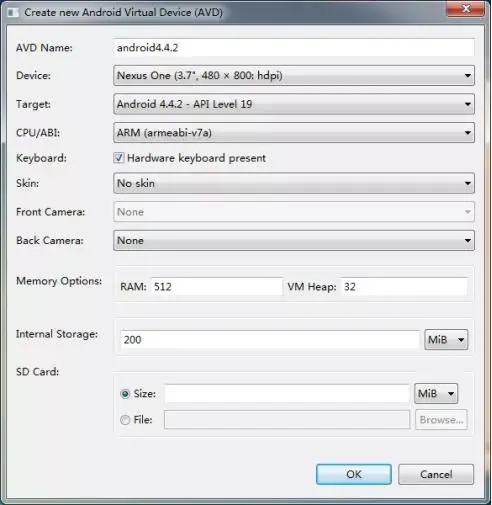Click the Front Camera: label
492x505 pixels.
coord(51,212)
